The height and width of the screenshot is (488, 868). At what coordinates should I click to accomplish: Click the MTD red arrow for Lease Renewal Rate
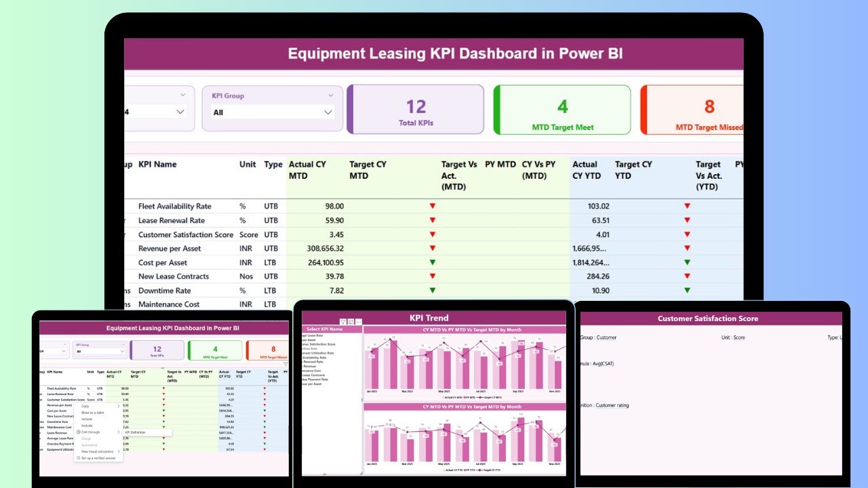click(x=432, y=220)
